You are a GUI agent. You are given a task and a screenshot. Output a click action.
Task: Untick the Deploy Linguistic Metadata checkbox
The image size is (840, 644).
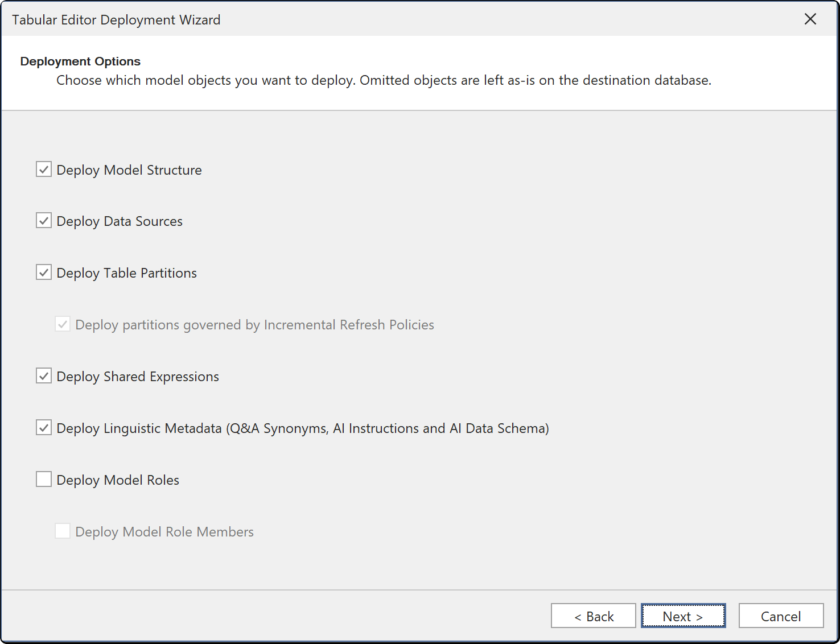pos(44,428)
